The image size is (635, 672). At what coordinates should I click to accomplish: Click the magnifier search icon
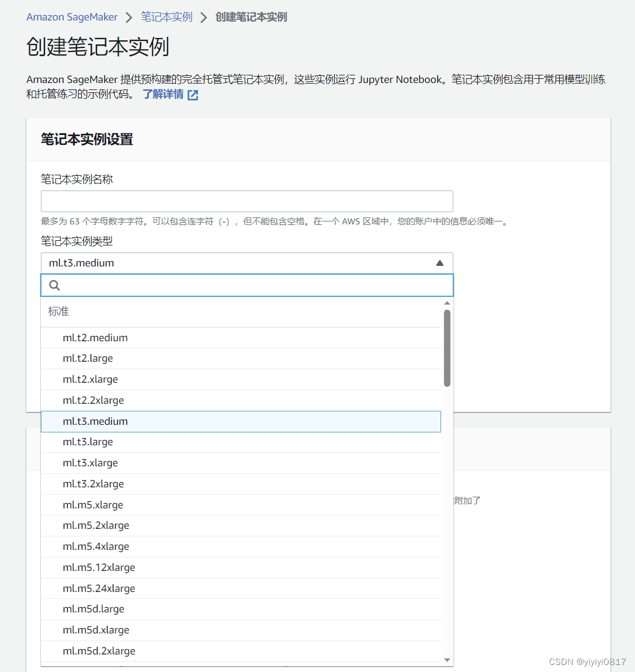pyautogui.click(x=54, y=285)
